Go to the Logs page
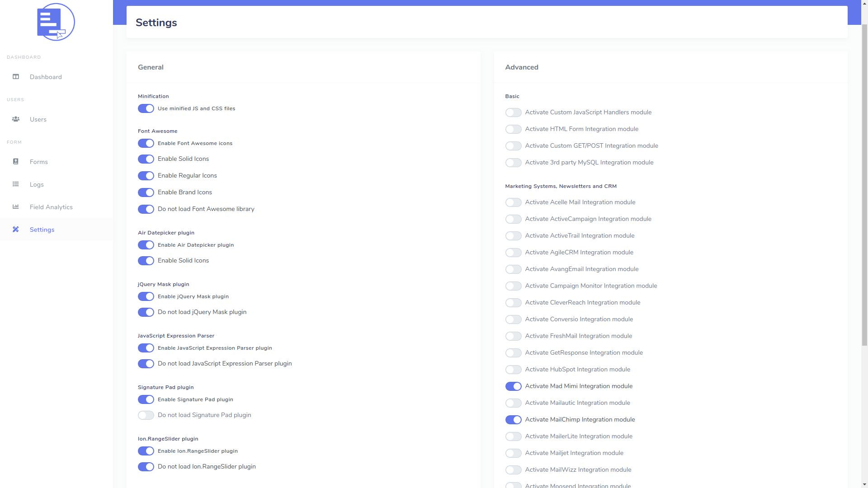The height and width of the screenshot is (488, 868). tap(37, 184)
